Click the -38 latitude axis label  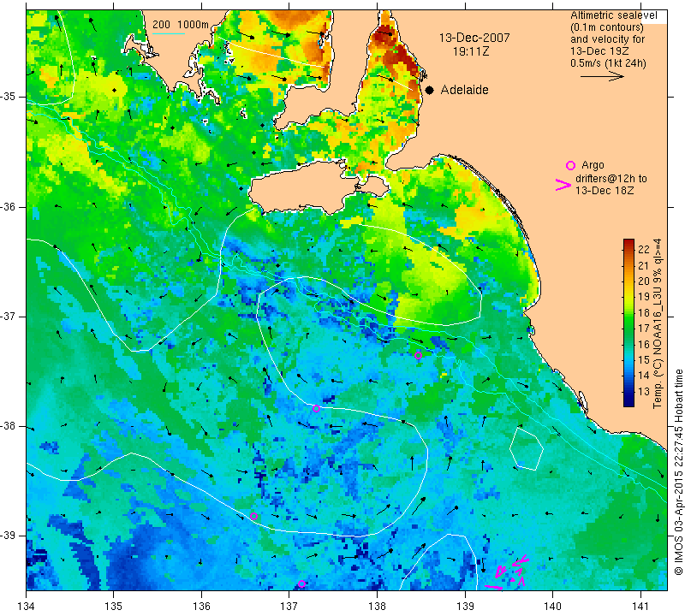pyautogui.click(x=9, y=426)
